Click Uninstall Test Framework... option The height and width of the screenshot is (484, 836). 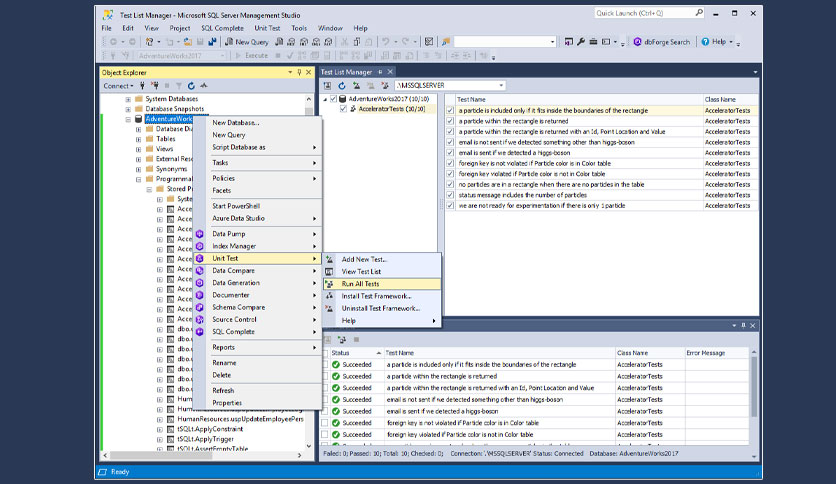382,309
